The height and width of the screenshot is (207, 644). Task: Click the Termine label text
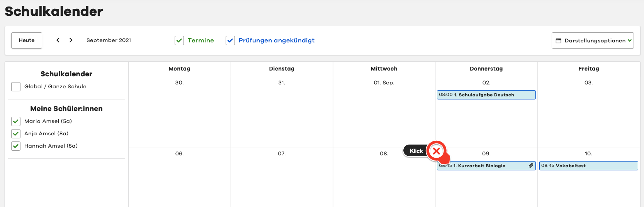pos(201,40)
